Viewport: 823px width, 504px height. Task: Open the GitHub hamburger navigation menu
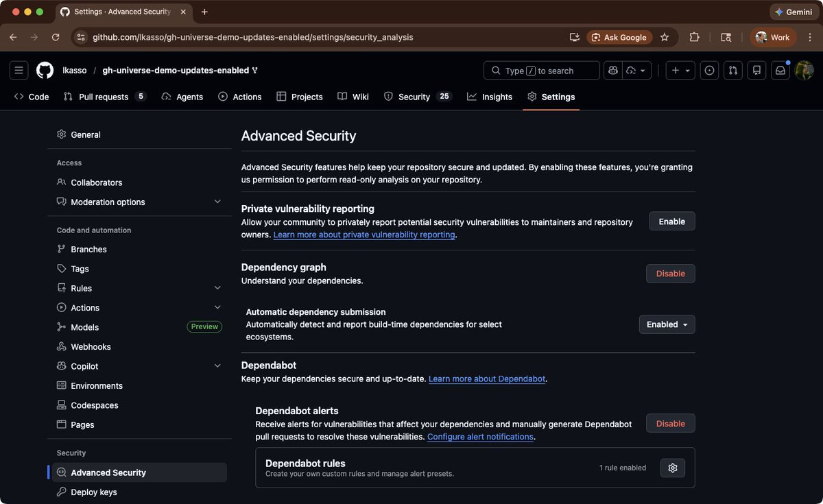(x=19, y=71)
